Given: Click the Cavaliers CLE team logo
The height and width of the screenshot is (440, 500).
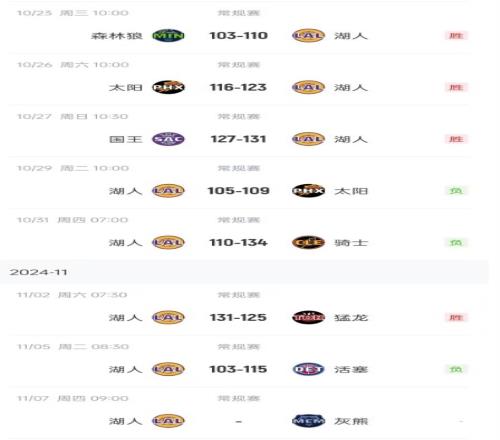Looking at the screenshot, I should [308, 242].
